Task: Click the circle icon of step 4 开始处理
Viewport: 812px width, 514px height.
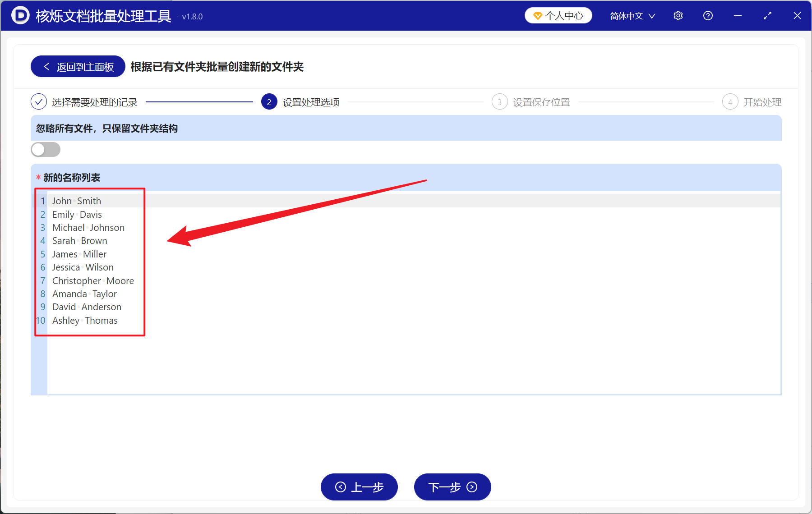Action: pos(730,102)
